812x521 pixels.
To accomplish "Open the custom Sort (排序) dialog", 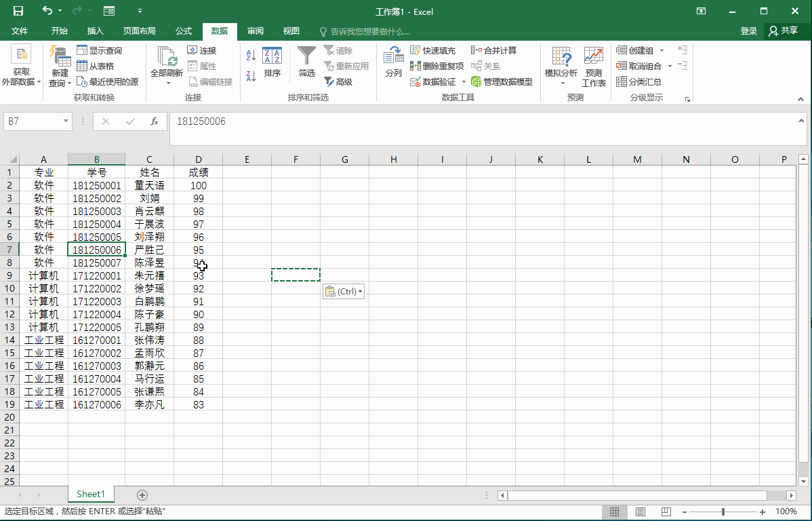I will (x=272, y=62).
